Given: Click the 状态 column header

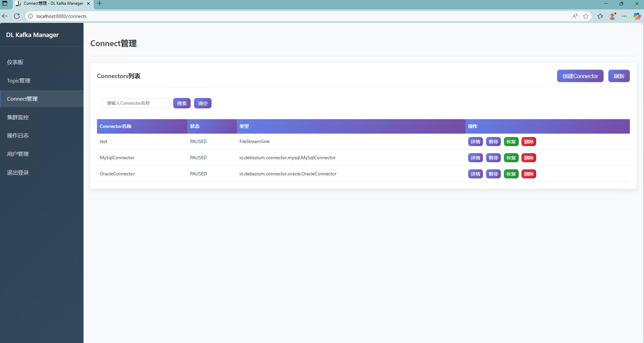Looking at the screenshot, I should [x=212, y=126].
